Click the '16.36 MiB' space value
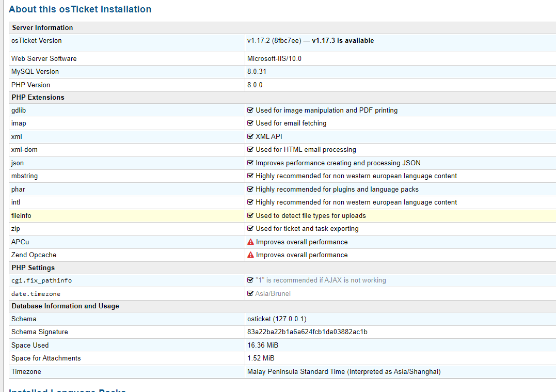This screenshot has height=392, width=556. pos(263,345)
